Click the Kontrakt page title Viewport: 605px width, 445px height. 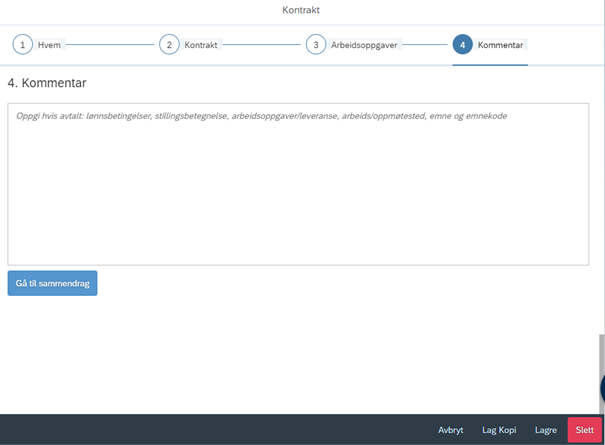[x=301, y=10]
